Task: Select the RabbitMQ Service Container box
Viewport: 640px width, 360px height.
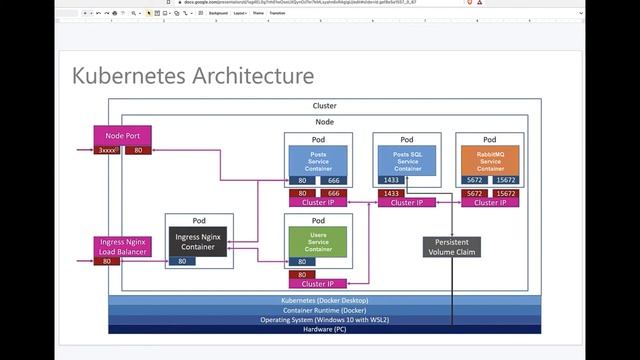Action: pos(490,161)
